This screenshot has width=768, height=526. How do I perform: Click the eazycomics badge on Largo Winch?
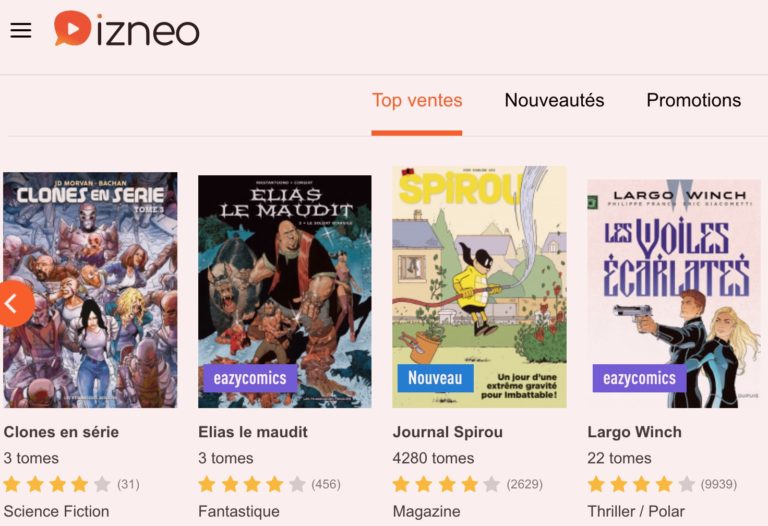click(x=639, y=378)
